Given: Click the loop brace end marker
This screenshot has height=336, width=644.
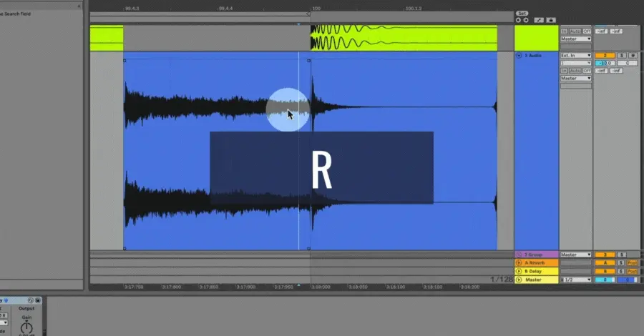Looking at the screenshot, I should coord(308,14).
